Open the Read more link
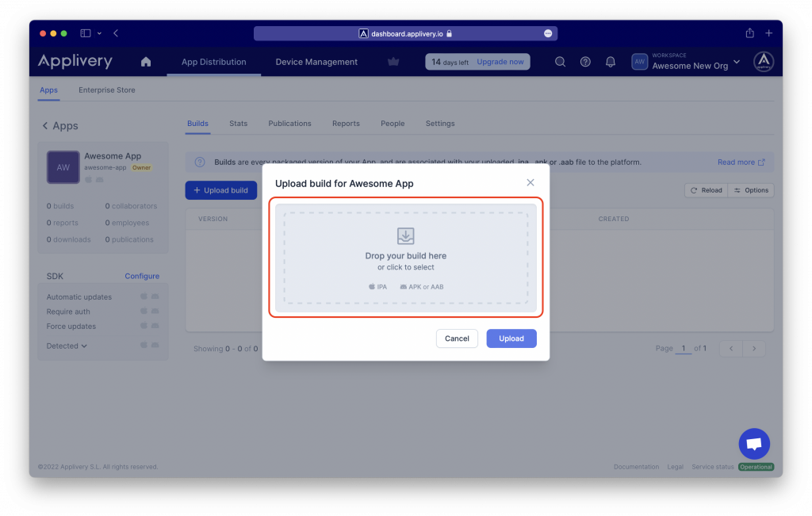 coord(741,162)
